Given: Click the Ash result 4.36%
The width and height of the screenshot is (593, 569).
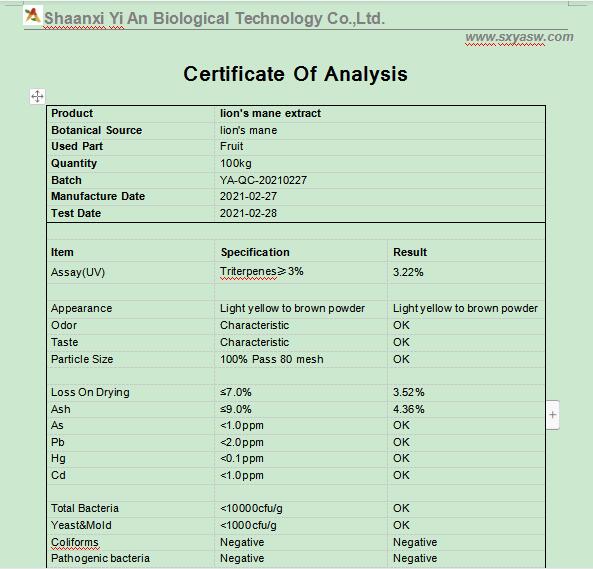Looking at the screenshot, I should 408,409.
